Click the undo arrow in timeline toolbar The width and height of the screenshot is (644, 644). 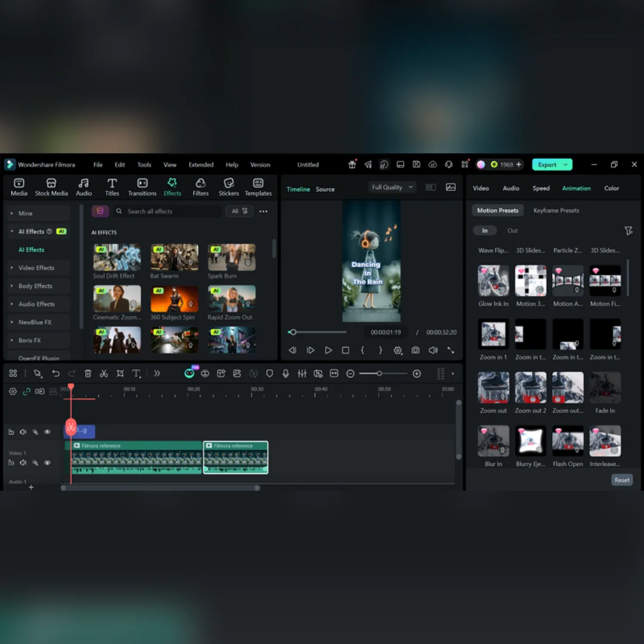coord(55,373)
